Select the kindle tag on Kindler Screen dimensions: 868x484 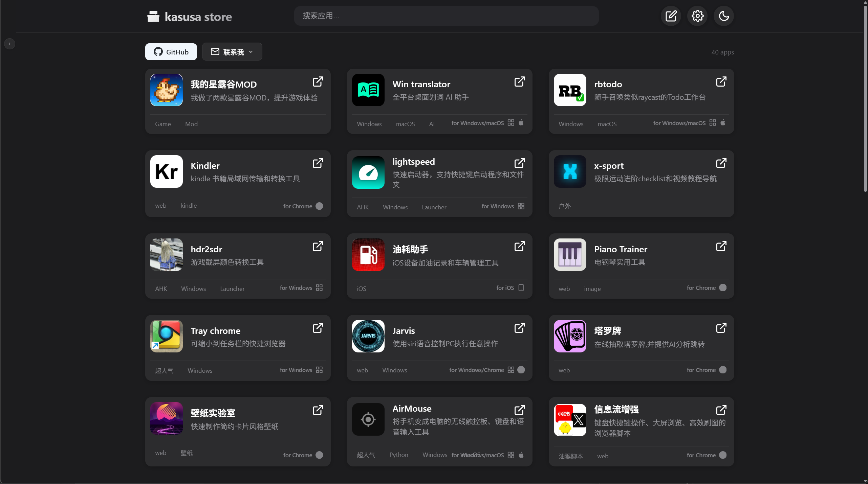tap(189, 206)
